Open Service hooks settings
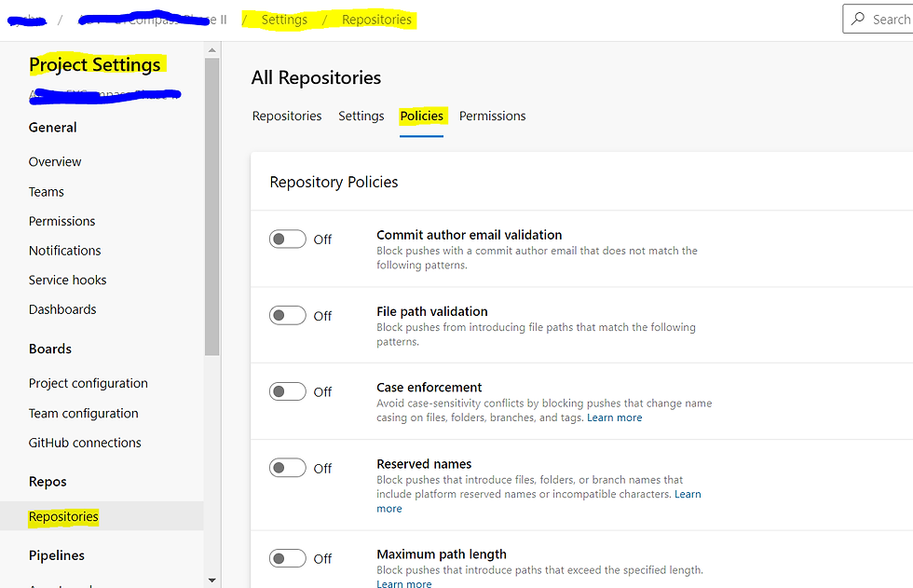This screenshot has width=913, height=588. [x=67, y=280]
